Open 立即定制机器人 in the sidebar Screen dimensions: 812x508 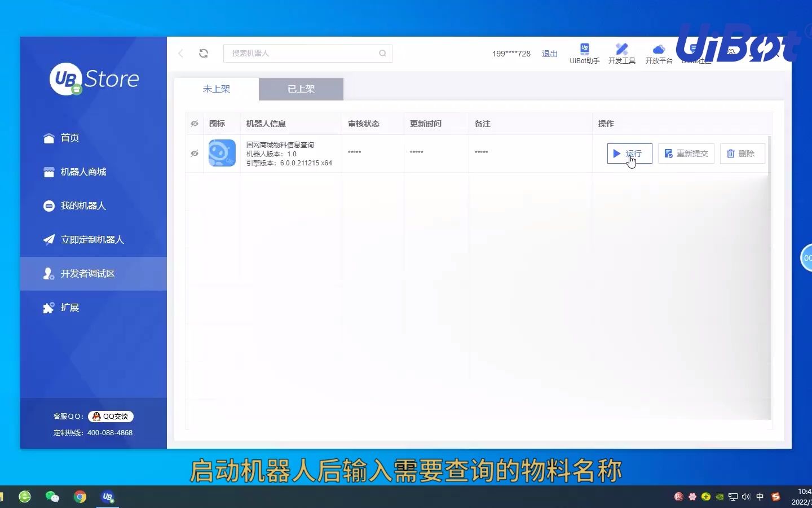pos(94,239)
